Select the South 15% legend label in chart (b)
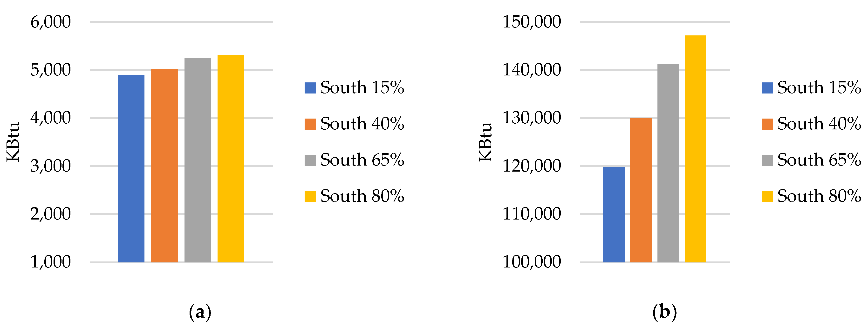This screenshot has width=868, height=327. (x=819, y=87)
